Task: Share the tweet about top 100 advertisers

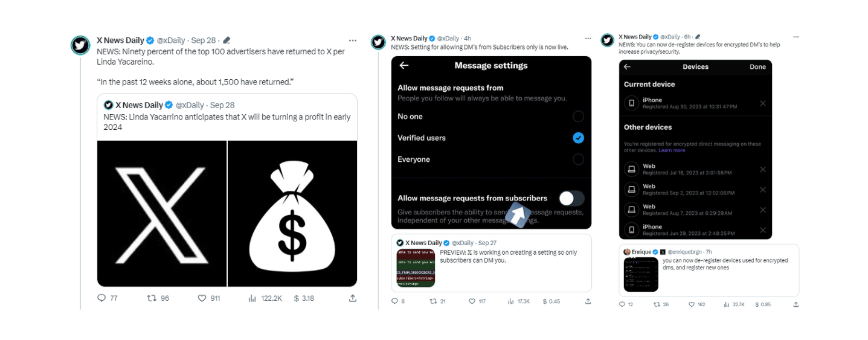Action: pyautogui.click(x=352, y=298)
